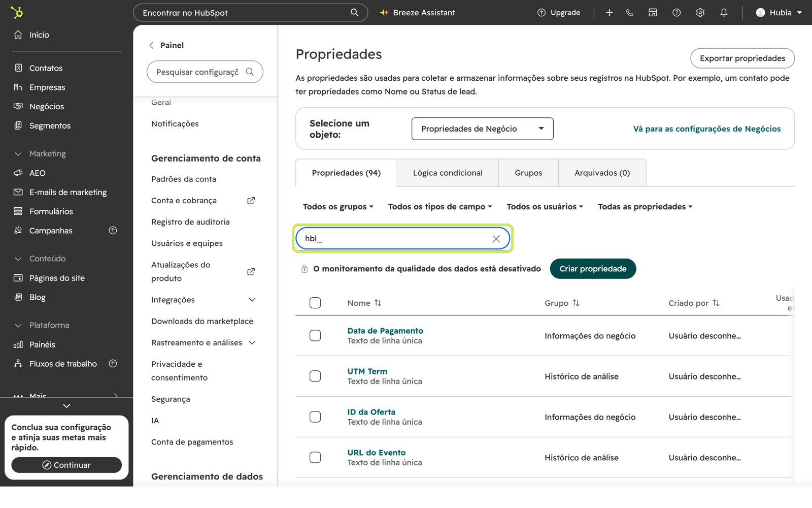812x508 pixels.
Task: Switch to the Propriedades (94) tab
Action: point(346,173)
